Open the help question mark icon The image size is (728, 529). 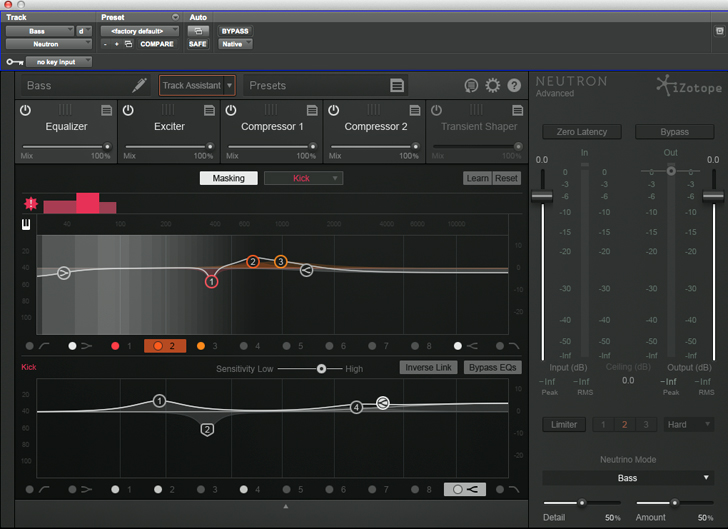point(514,85)
